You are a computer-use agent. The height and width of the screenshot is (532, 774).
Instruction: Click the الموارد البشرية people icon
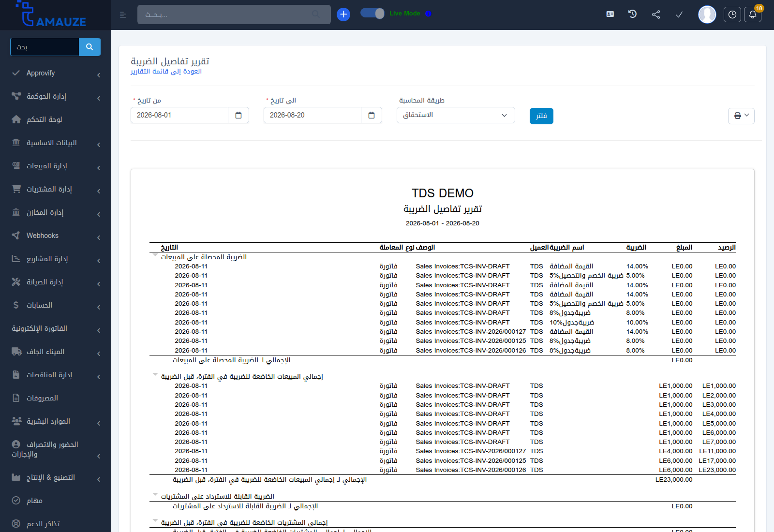(x=16, y=421)
